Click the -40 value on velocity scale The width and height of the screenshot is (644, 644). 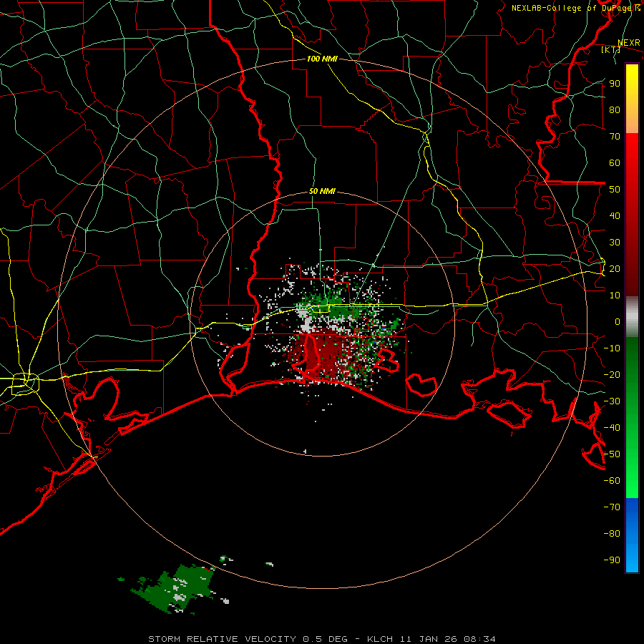(x=612, y=428)
